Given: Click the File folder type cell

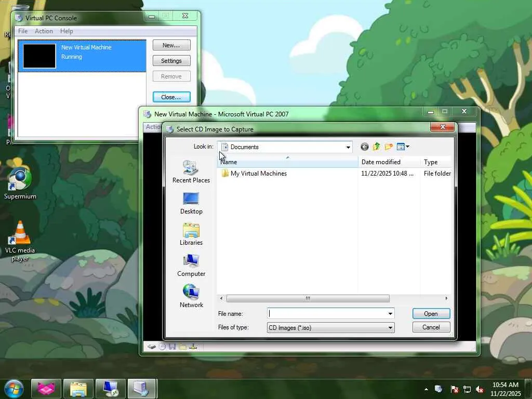Looking at the screenshot, I should click(437, 174).
